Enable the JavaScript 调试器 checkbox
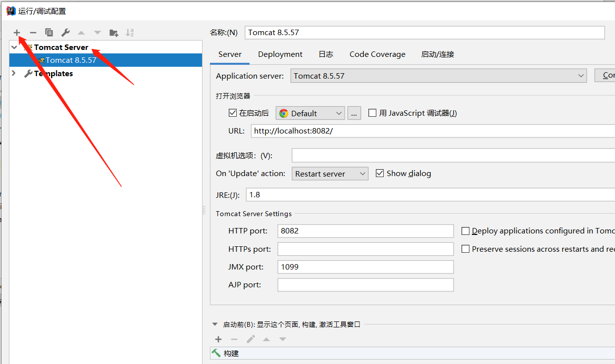This screenshot has height=364, width=615. click(x=372, y=113)
